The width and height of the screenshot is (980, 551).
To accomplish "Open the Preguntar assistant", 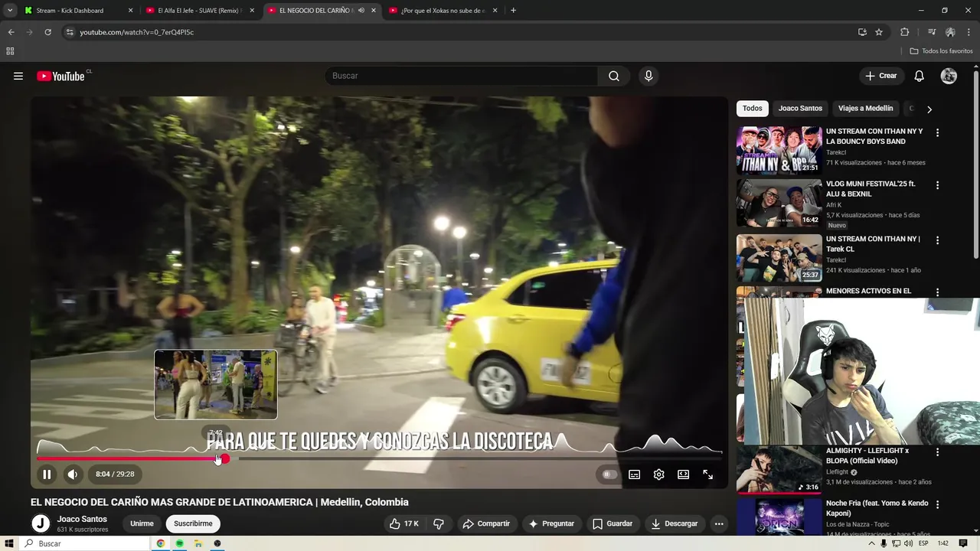I will click(551, 523).
